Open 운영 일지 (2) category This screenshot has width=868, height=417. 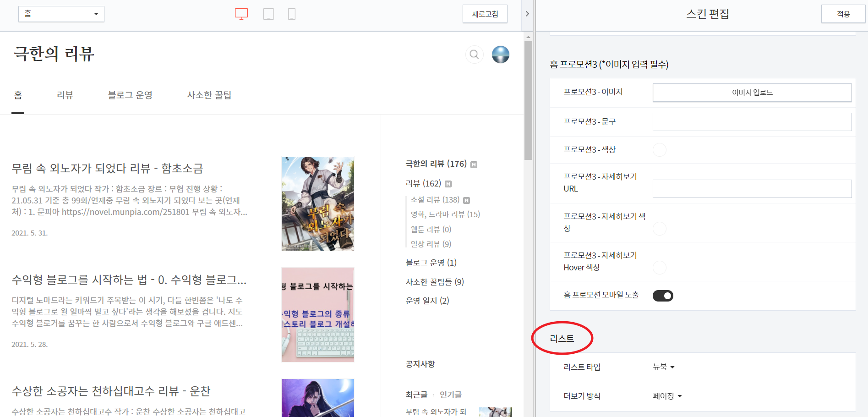point(427,301)
